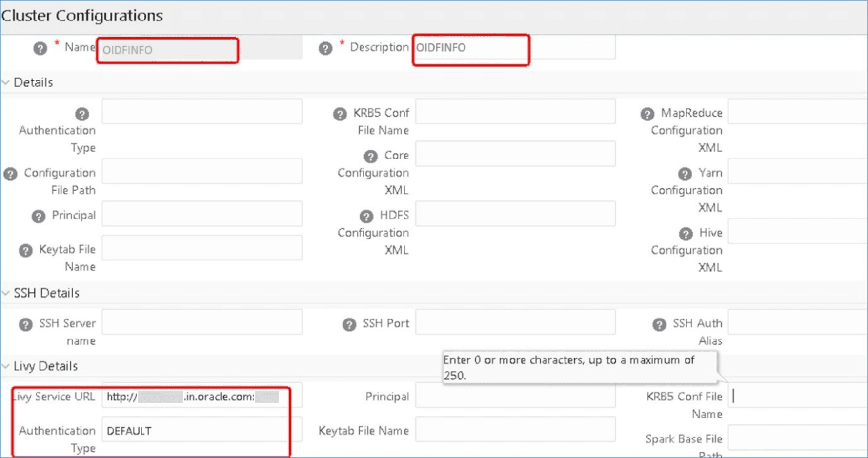
Task: Open help for MapReduce Configuration XML
Action: pos(647,114)
